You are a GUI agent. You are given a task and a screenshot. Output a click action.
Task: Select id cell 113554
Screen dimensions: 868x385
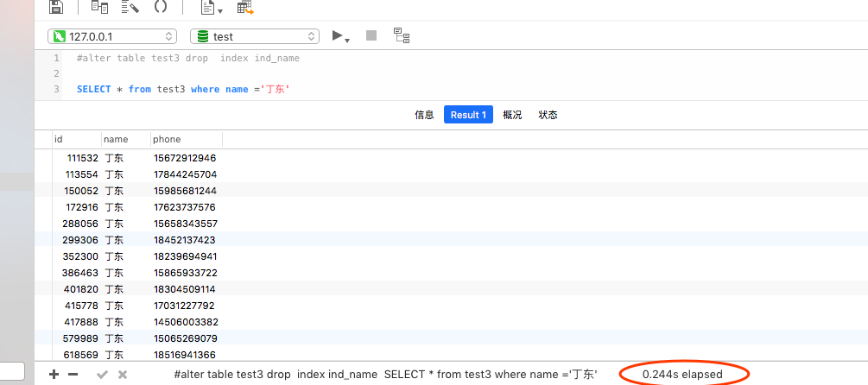(x=82, y=174)
